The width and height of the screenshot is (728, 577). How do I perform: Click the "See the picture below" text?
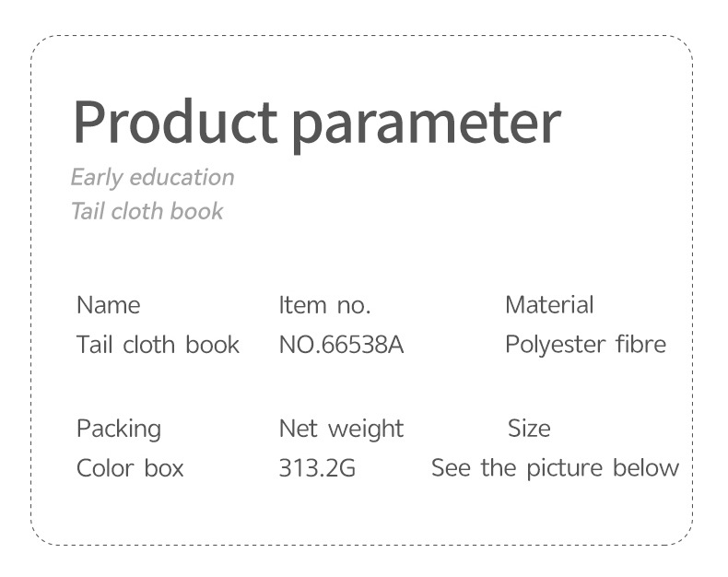pyautogui.click(x=555, y=468)
